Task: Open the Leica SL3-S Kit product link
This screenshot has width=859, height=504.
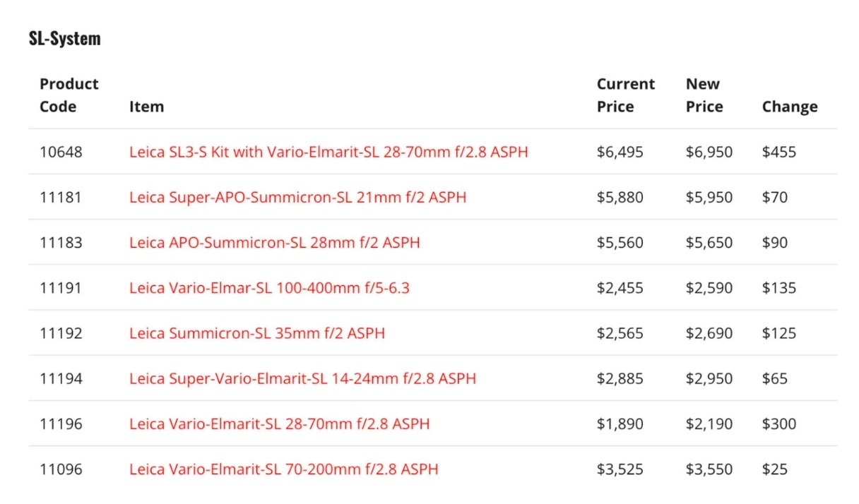Action: pyautogui.click(x=328, y=152)
